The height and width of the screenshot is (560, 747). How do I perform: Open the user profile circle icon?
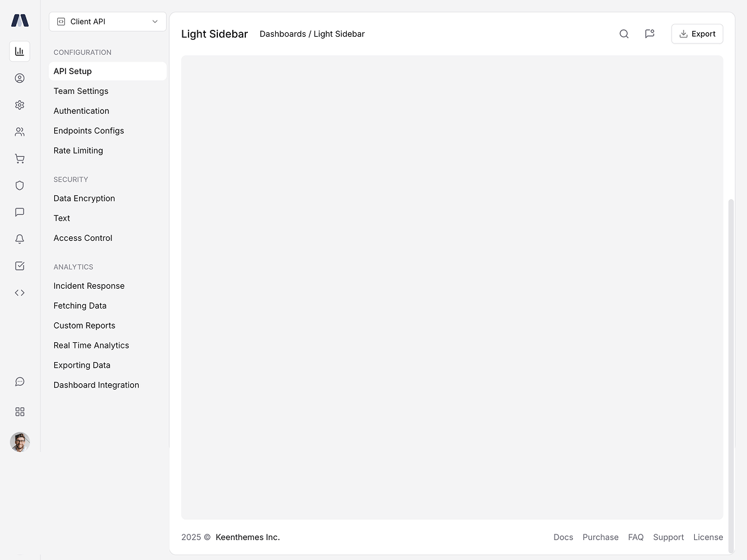click(x=19, y=78)
